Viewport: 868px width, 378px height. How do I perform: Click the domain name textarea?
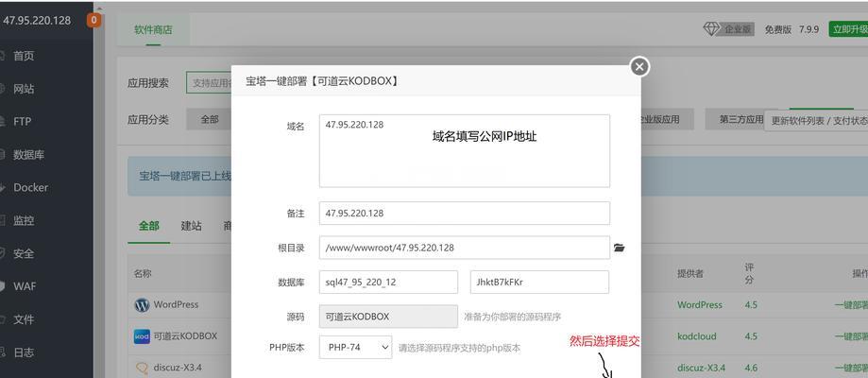(465, 151)
